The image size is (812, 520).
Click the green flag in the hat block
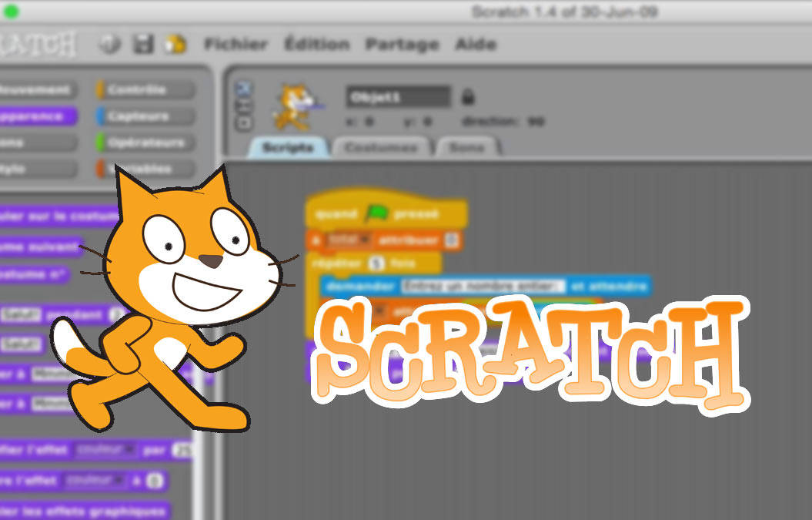pyautogui.click(x=376, y=213)
